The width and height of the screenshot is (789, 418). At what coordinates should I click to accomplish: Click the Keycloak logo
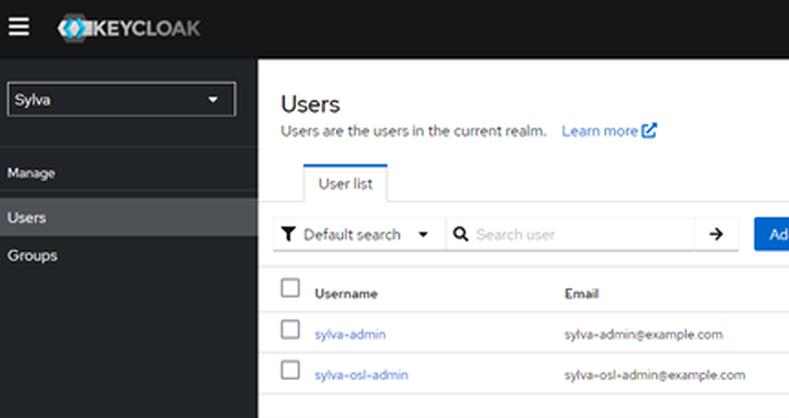tap(129, 28)
